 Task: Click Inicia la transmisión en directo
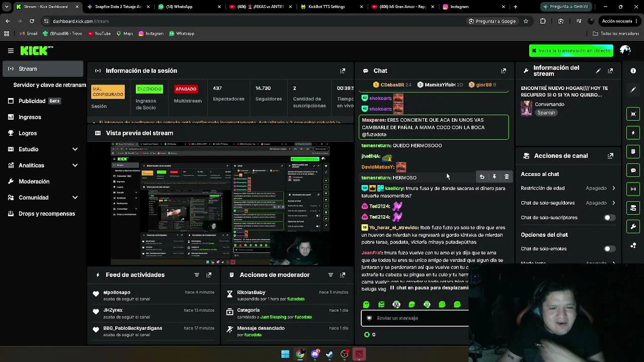[x=571, y=50]
